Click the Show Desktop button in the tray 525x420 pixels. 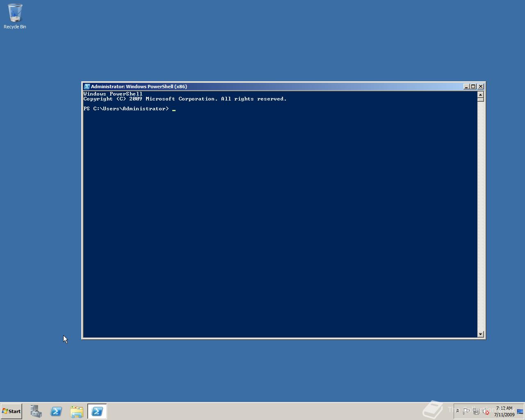520,411
